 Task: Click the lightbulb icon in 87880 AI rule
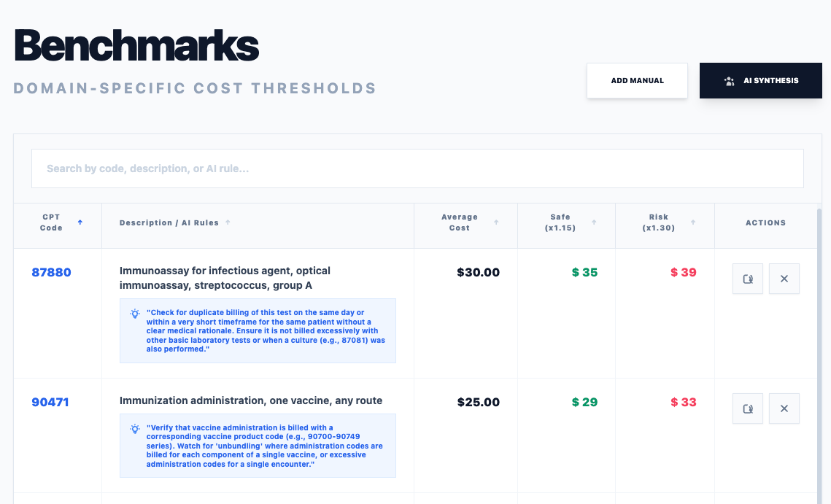[x=135, y=314]
